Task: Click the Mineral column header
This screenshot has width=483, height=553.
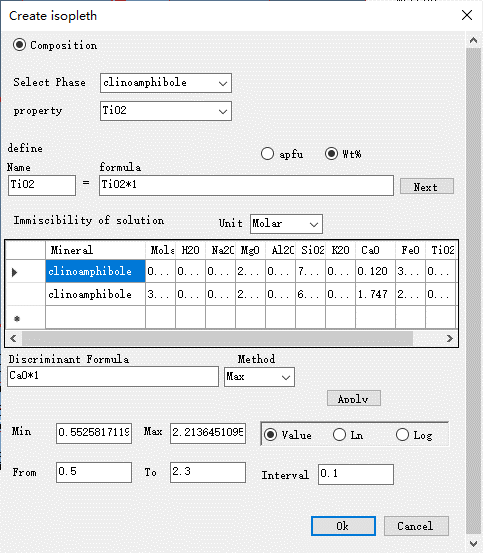Action: pos(95,250)
